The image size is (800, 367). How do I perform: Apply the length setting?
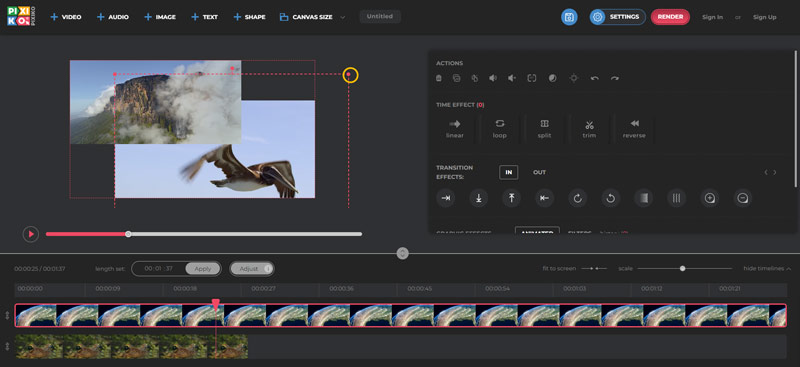pos(203,268)
